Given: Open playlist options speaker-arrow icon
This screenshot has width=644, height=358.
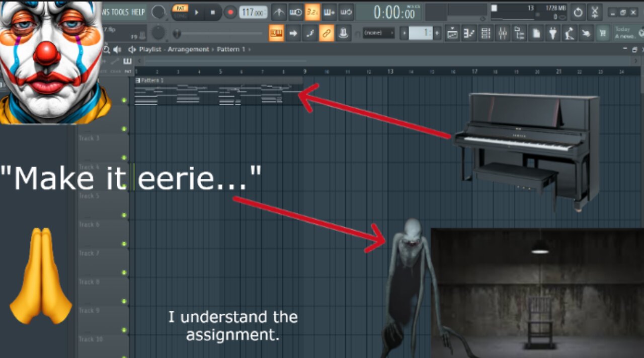Looking at the screenshot, I should tap(132, 49).
